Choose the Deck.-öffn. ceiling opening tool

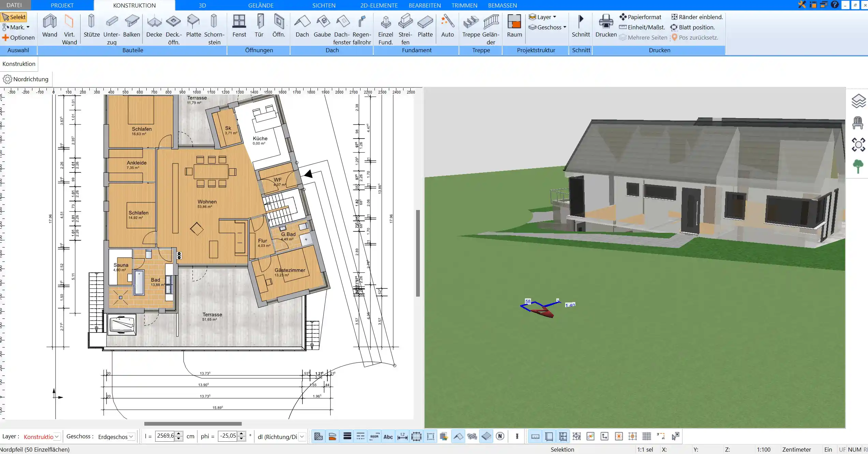pyautogui.click(x=174, y=29)
